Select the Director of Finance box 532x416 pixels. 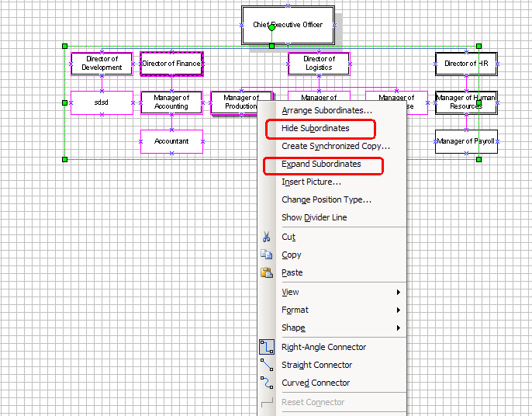171,64
